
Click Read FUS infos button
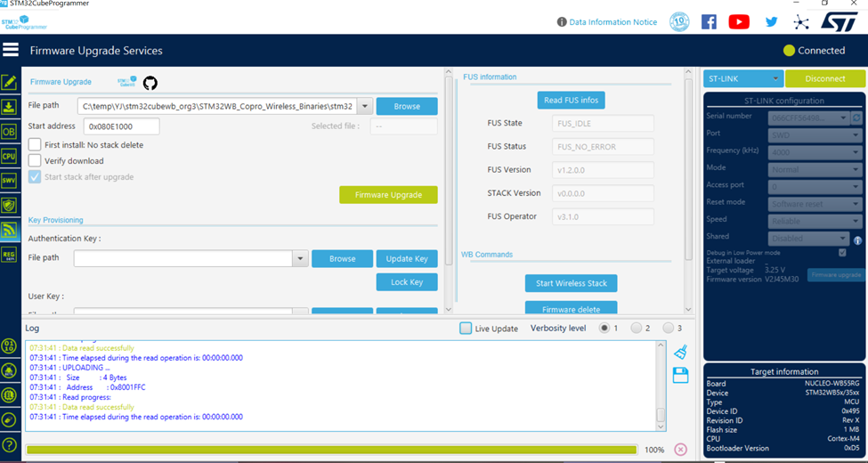click(572, 100)
